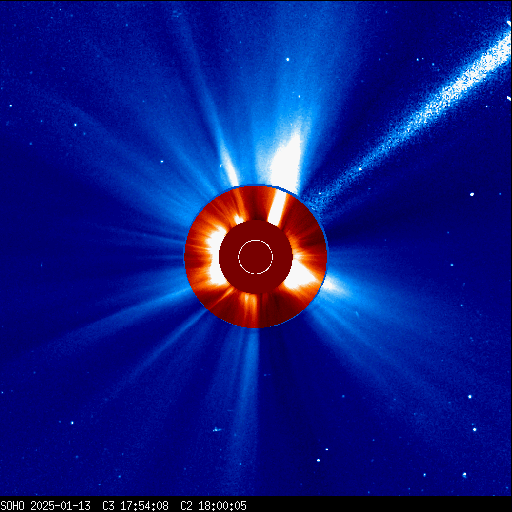This screenshot has width=512, height=512.
Task: Click the C2 18:00:05 timestamp
Action: pyautogui.click(x=213, y=506)
